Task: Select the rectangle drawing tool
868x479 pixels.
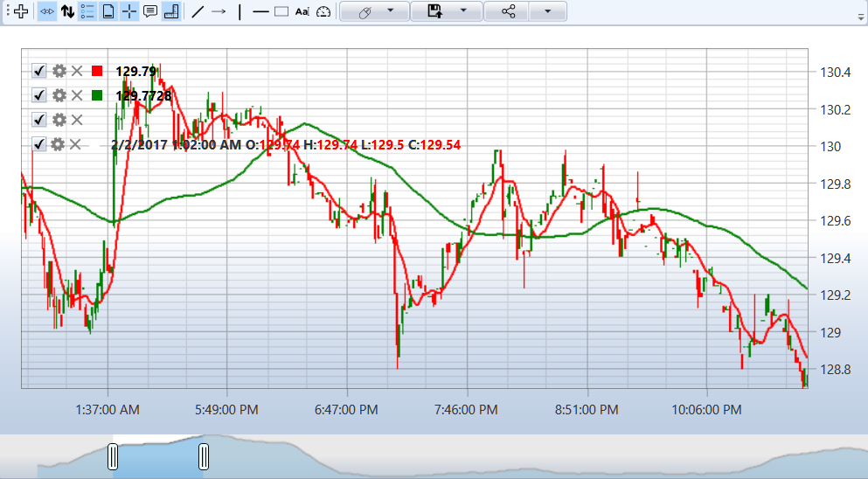Action: click(281, 11)
